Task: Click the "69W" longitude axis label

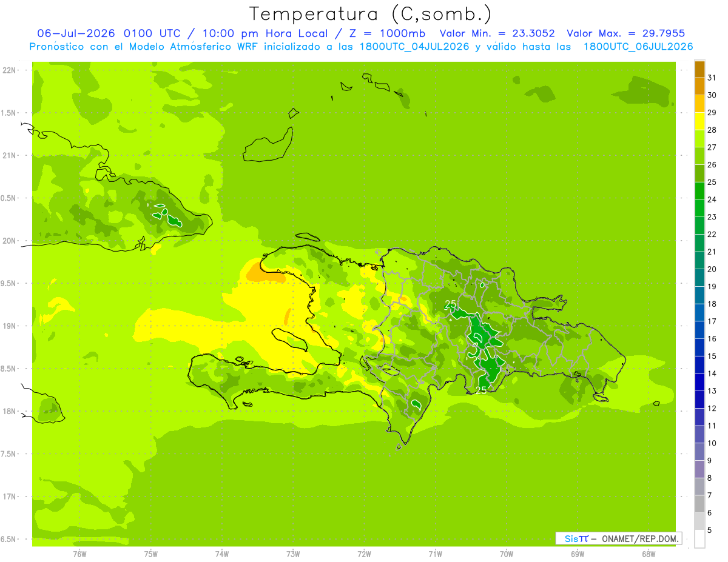Action: coord(578,554)
